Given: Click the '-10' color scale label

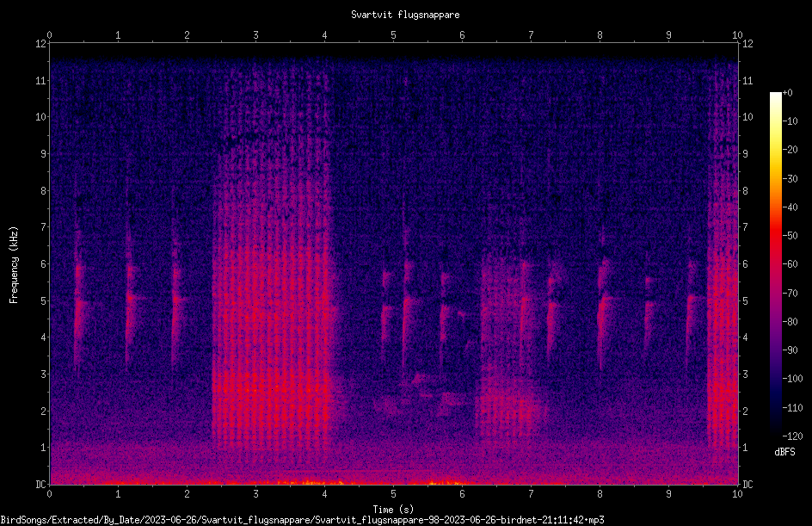Looking at the screenshot, I should (x=790, y=121).
